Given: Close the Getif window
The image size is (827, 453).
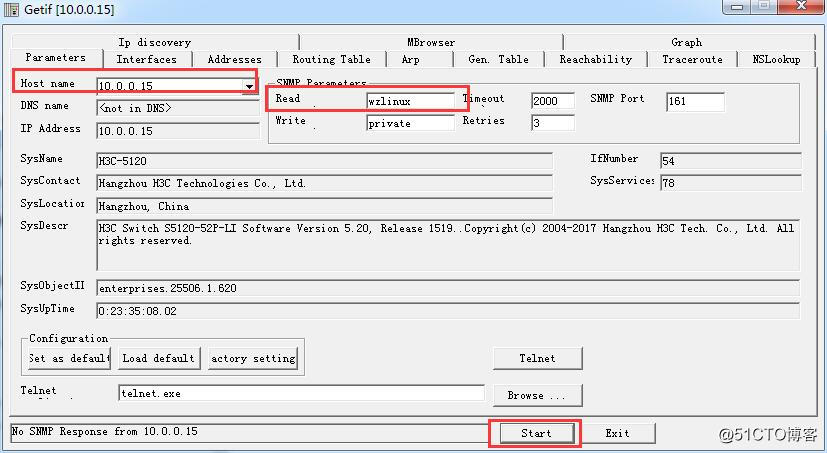Looking at the screenshot, I should (802, 6).
